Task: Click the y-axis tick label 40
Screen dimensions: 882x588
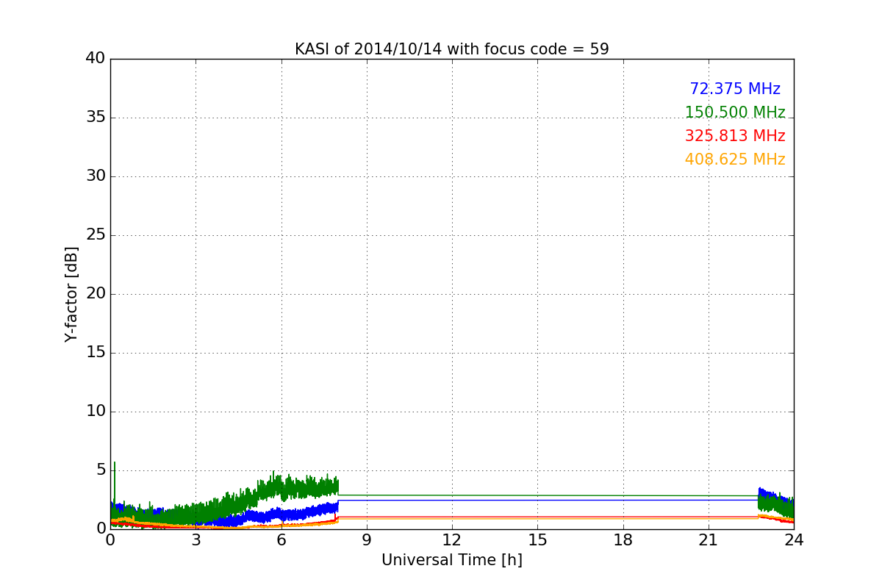Action: point(96,59)
